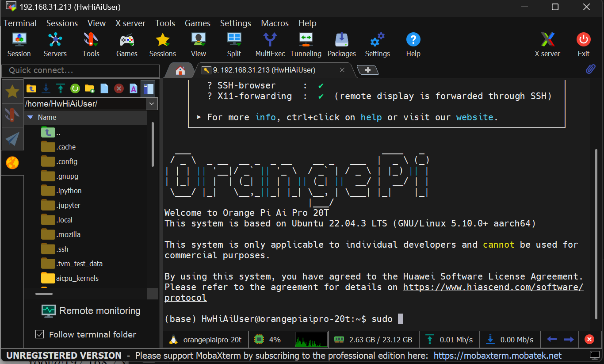Viewport: 604px width, 364px height.
Task: Click the Split terminal icon
Action: [234, 45]
